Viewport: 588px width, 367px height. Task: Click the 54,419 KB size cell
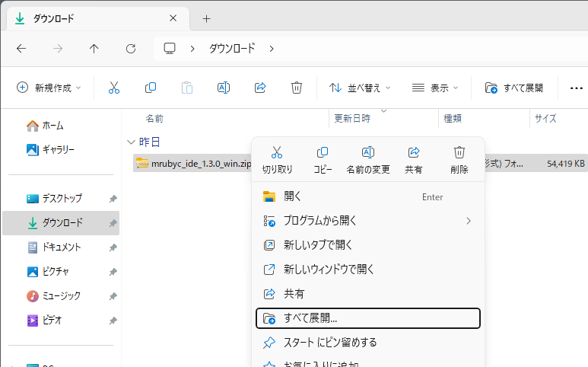click(x=565, y=164)
